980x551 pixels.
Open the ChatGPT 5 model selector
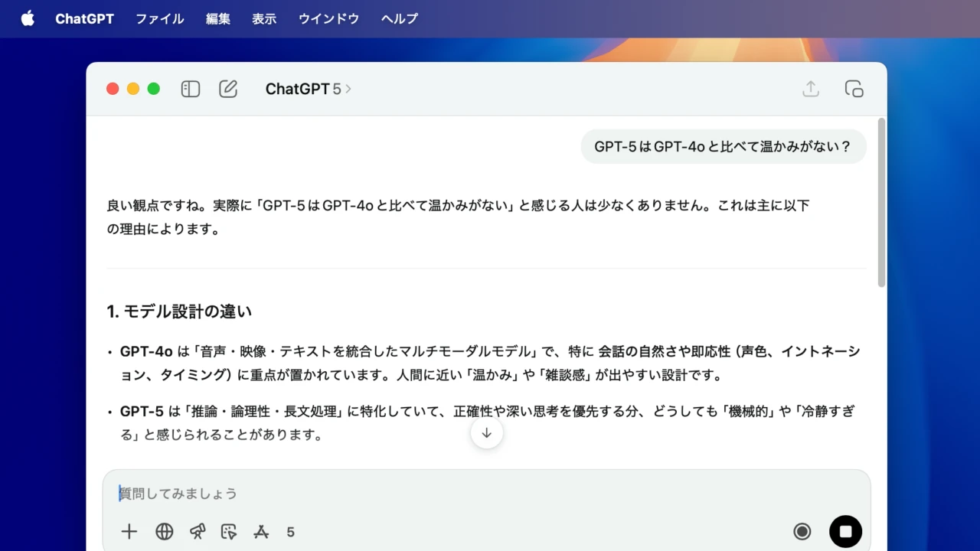pos(308,89)
